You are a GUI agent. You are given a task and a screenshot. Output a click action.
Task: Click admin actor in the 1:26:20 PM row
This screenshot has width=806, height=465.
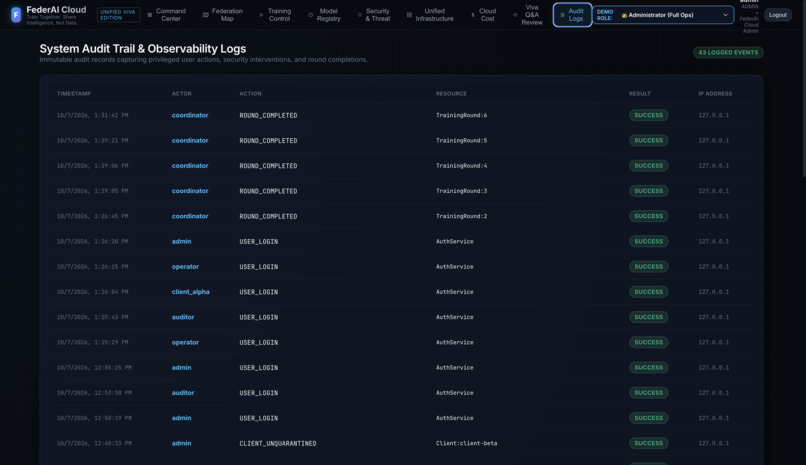[x=181, y=241]
